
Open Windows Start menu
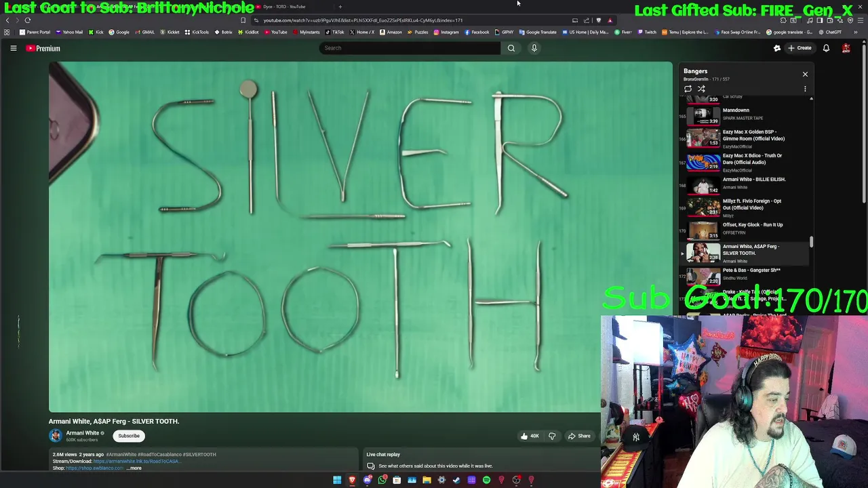[337, 480]
